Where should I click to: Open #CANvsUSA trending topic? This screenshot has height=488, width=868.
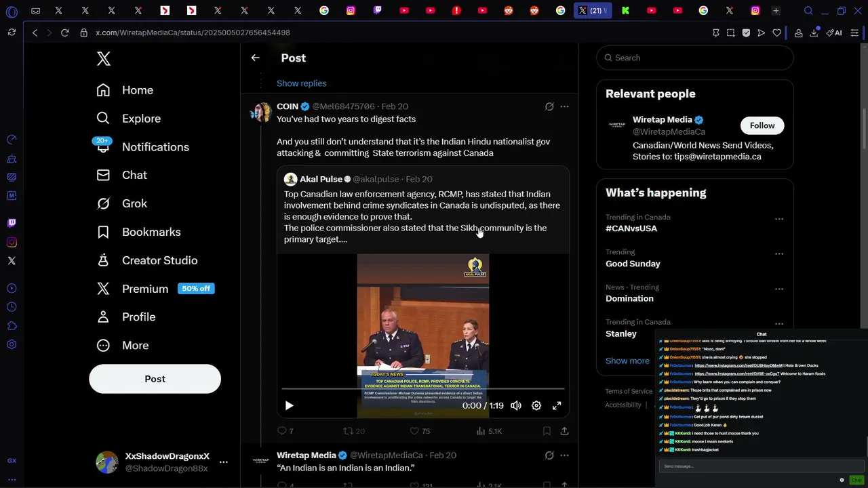click(x=631, y=228)
